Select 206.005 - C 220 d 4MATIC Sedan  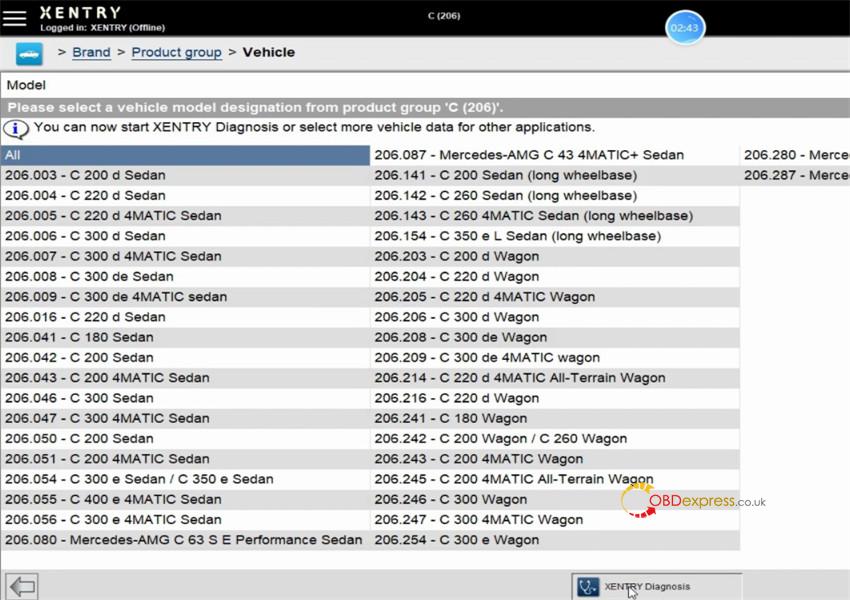[185, 216]
